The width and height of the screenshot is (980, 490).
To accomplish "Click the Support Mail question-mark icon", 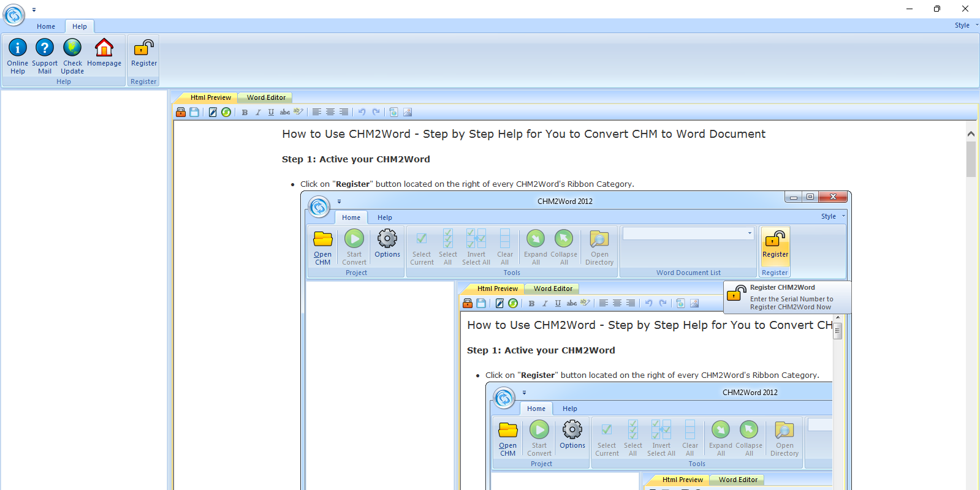I will coord(44,48).
